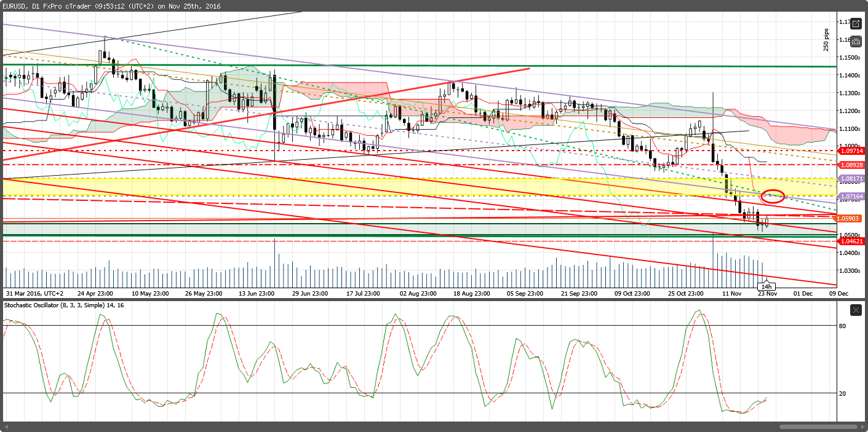The width and height of the screenshot is (868, 432).
Task: Click the 31 Mar 2016, UTC+2 axis label
Action: coord(34,294)
